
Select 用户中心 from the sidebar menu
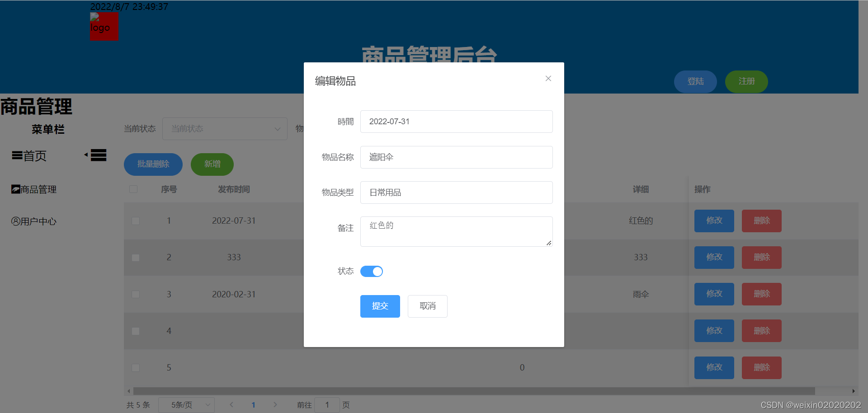click(x=38, y=221)
